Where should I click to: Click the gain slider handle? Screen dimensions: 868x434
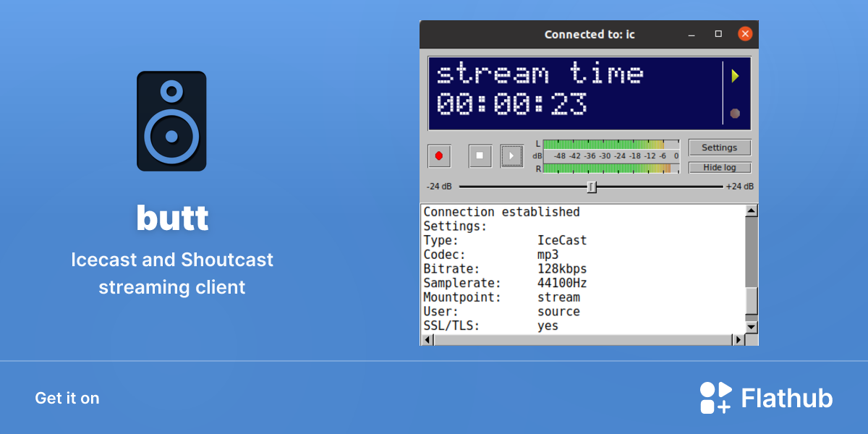click(x=592, y=187)
